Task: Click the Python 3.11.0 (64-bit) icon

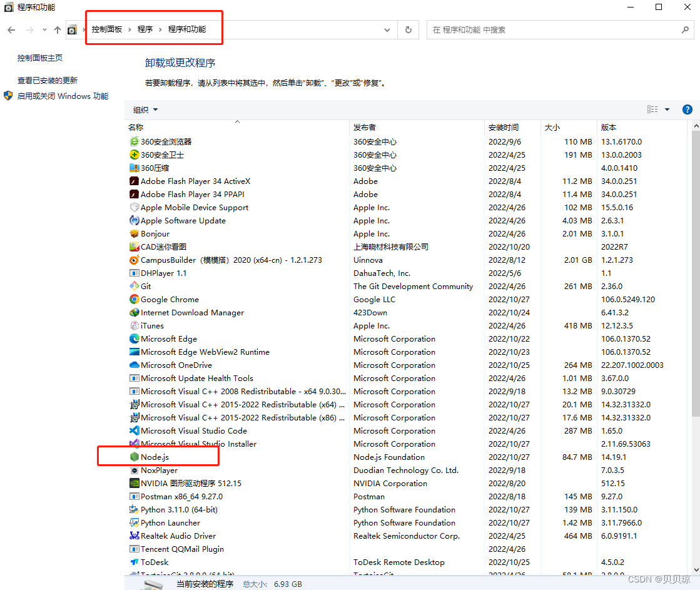Action: pyautogui.click(x=134, y=510)
